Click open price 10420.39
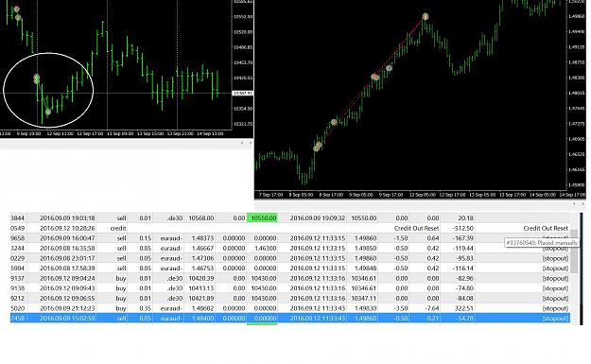Screen dimensions: 591x364 [201, 278]
